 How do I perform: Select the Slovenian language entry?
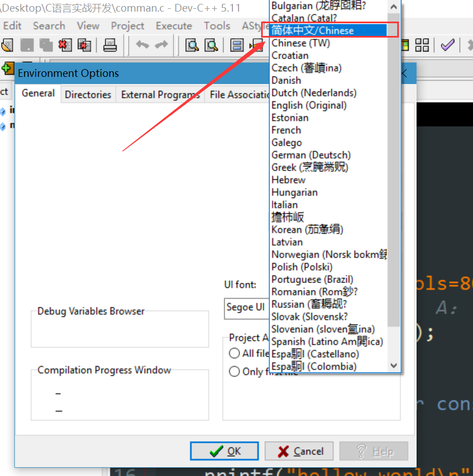[x=329, y=329]
